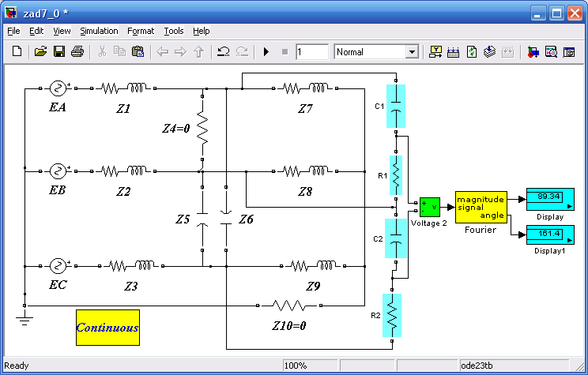588x375 pixels.
Task: Select the EC voltage source block
Action: pyautogui.click(x=58, y=266)
